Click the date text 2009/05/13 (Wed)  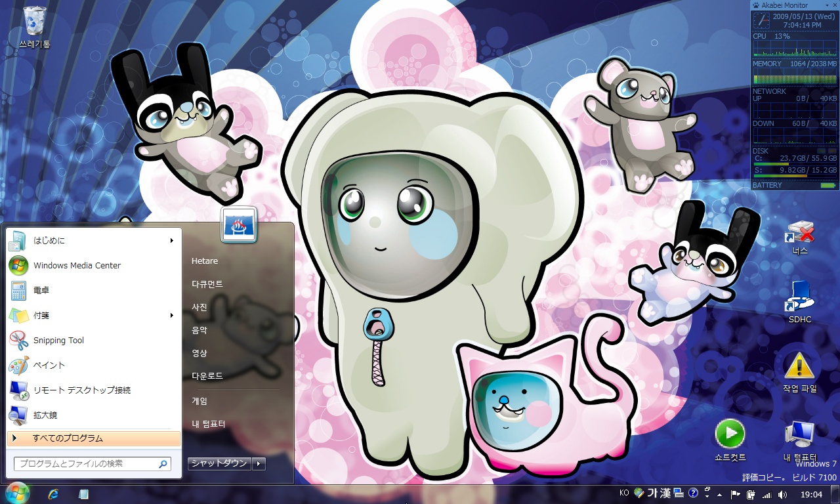click(804, 16)
